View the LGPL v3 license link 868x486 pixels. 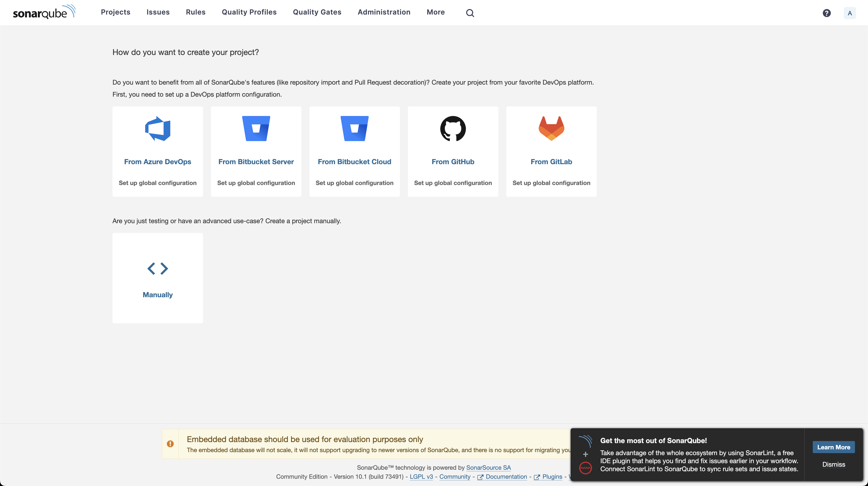(x=421, y=476)
